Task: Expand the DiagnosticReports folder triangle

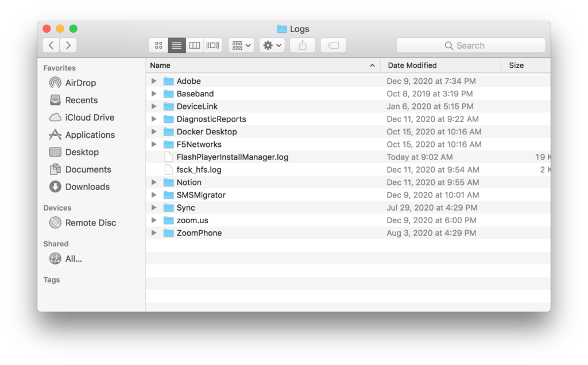Action: pyautogui.click(x=154, y=119)
